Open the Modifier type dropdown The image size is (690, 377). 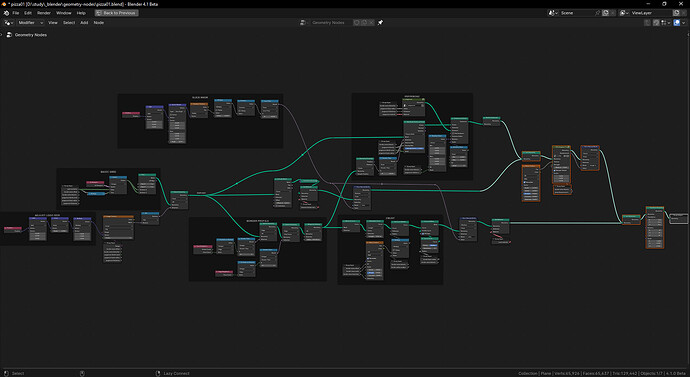[30, 23]
